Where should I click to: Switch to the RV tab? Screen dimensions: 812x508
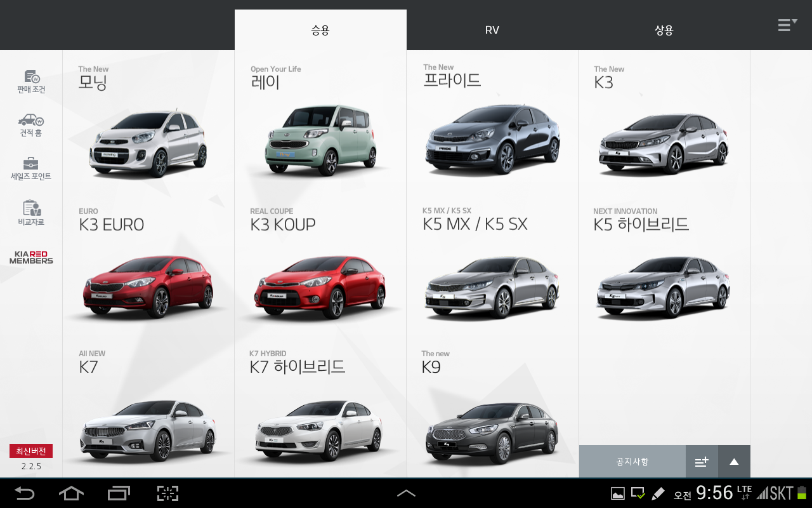(492, 30)
